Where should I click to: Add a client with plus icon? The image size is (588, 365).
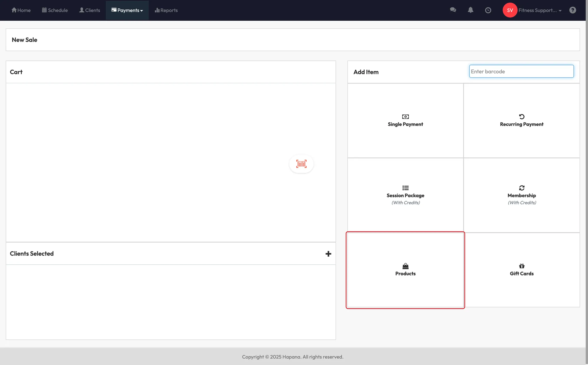pos(328,254)
